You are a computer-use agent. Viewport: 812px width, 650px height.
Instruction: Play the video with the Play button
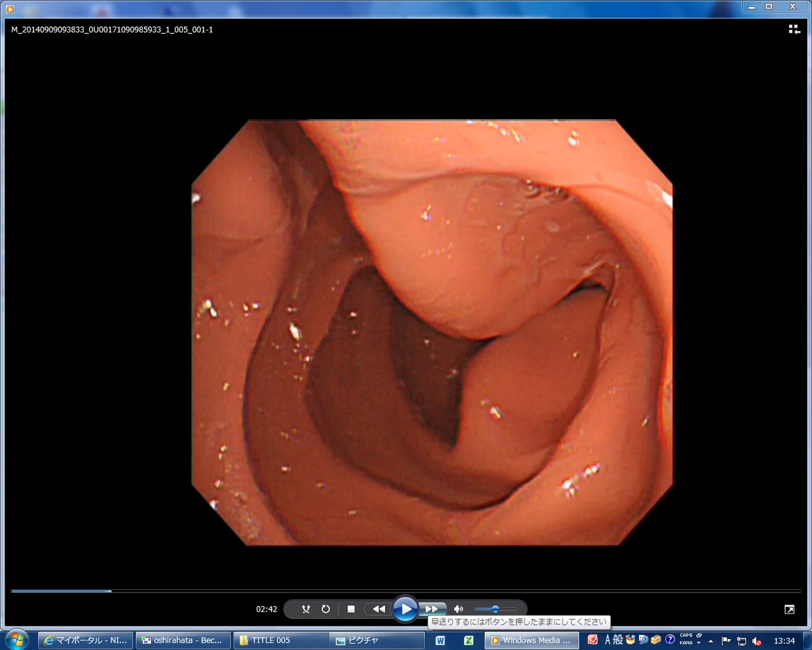[x=405, y=609]
